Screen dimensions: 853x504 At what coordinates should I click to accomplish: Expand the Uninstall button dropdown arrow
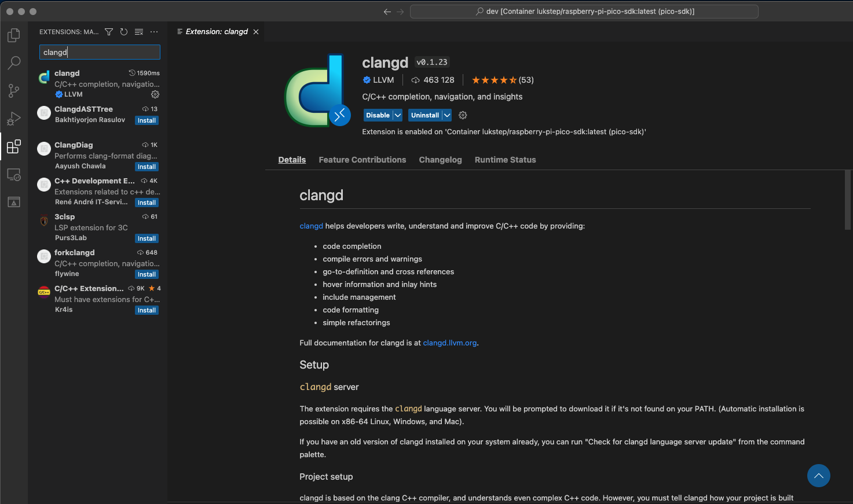[447, 115]
